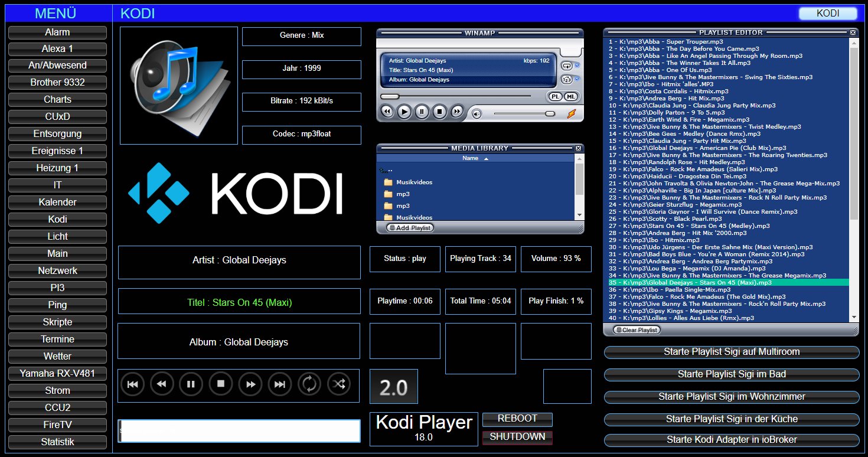This screenshot has width=868, height=457.
Task: Mute audio using Winamp speaker icon
Action: point(477,113)
